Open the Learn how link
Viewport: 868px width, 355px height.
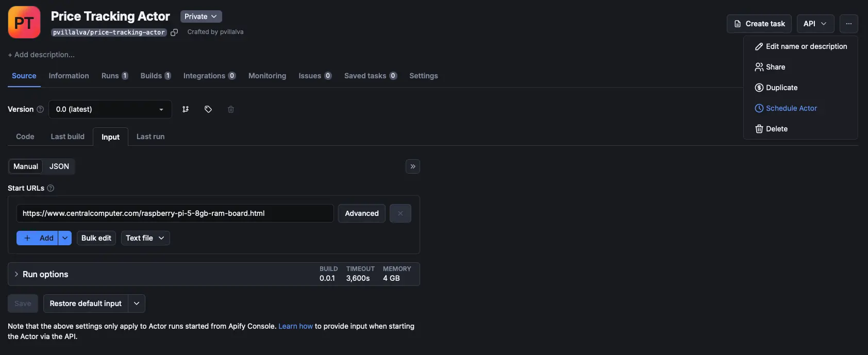click(295, 326)
